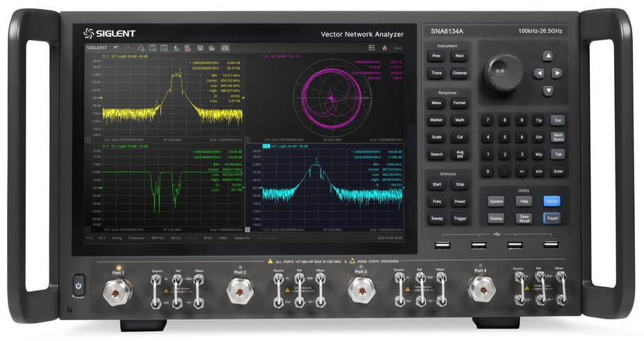
Task: Tap the trash delete icon in the screen toolbar
Action: coord(187,48)
